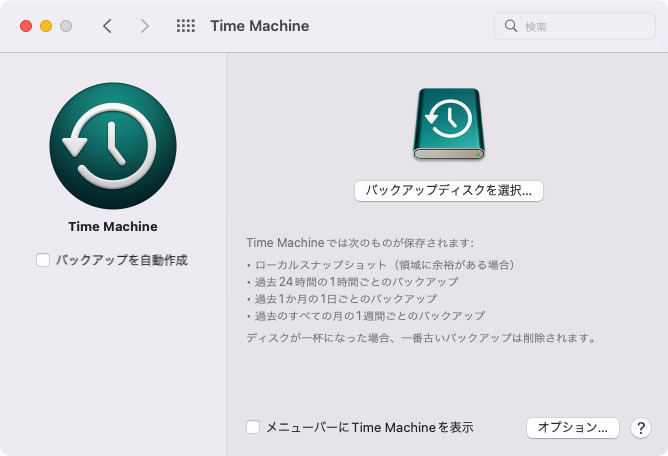Click the 過去 24 時間の1時間ごとのバックアップ line

point(352,282)
